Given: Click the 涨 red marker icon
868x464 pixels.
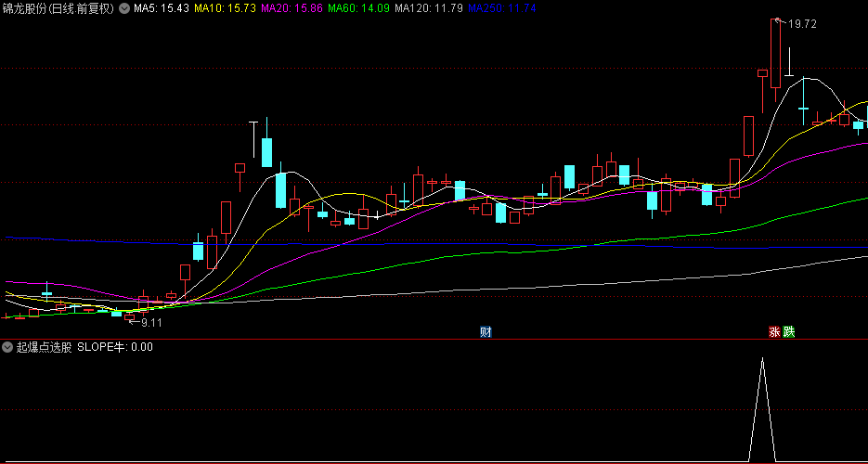Looking at the screenshot, I should coord(774,332).
